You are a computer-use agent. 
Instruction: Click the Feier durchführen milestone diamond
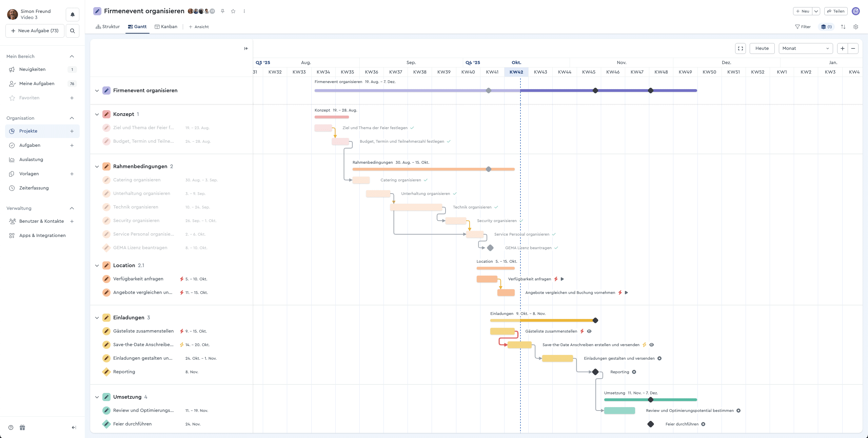(x=650, y=424)
